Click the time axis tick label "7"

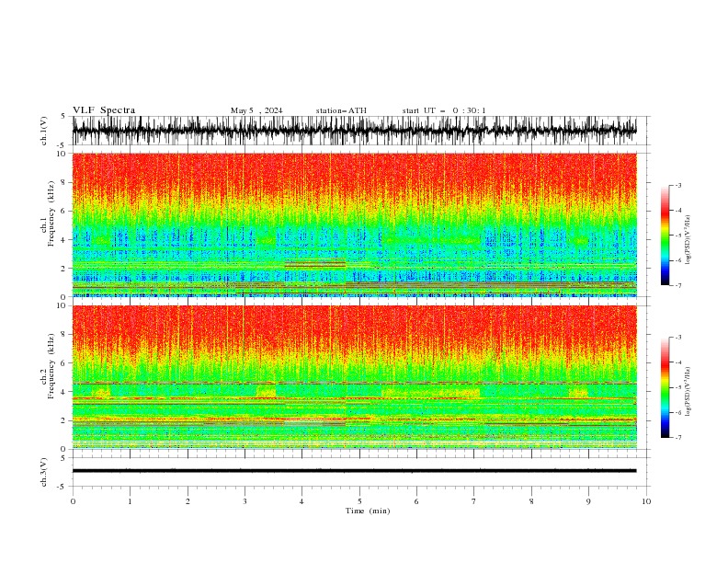coord(474,501)
